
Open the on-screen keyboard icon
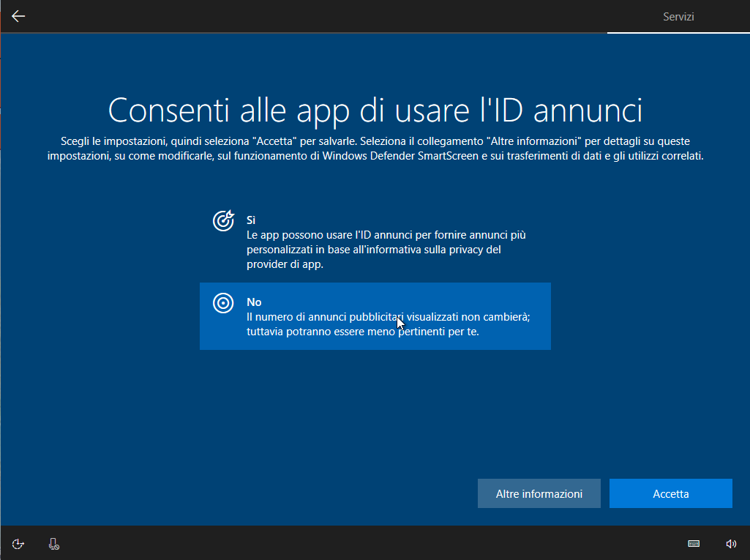pos(694,544)
